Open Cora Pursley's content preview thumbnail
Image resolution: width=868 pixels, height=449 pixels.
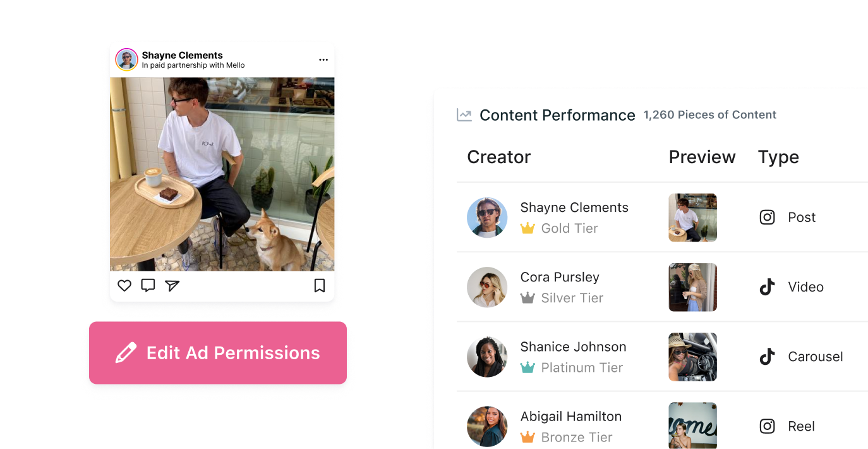click(693, 287)
